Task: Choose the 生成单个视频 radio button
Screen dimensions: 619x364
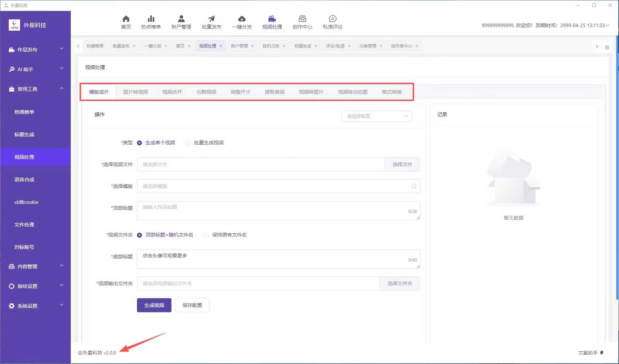Action: point(139,143)
